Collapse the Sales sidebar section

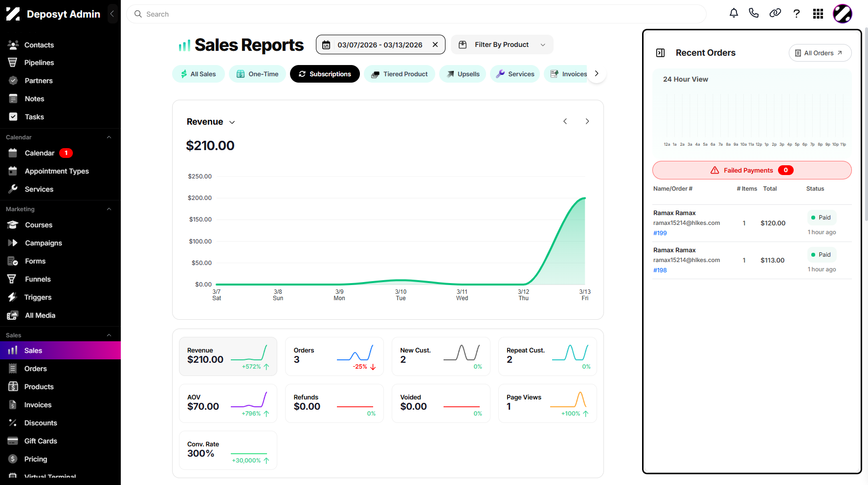coord(109,335)
